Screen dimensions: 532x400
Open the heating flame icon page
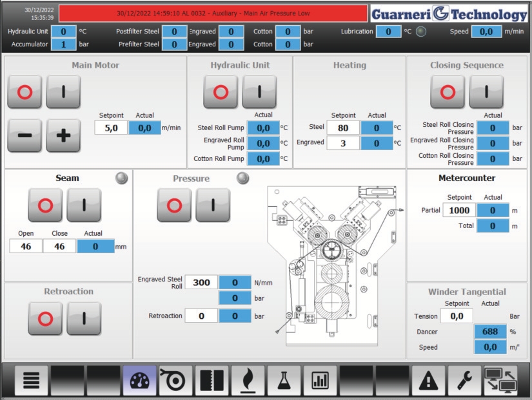coord(248,380)
